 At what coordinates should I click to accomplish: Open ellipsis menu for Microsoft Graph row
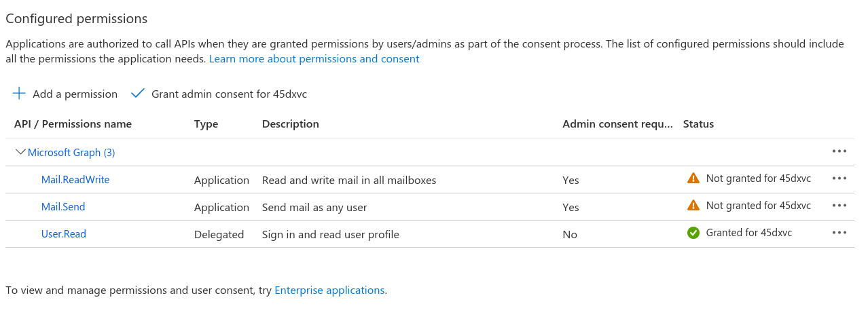[x=839, y=151]
